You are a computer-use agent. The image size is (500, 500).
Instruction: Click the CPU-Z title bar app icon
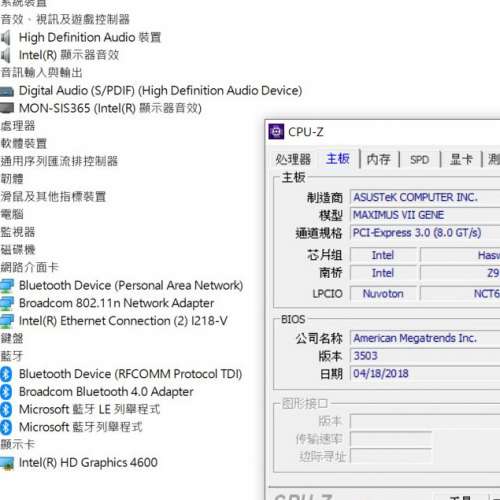276,132
